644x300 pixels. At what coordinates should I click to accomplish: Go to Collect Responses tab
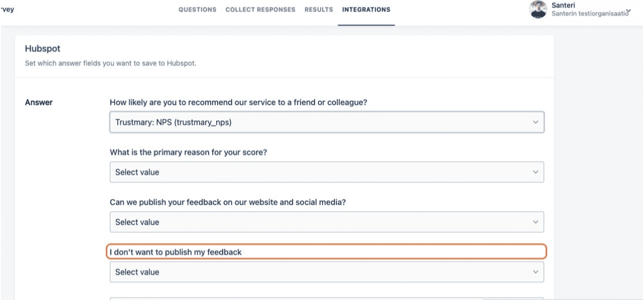click(x=260, y=10)
